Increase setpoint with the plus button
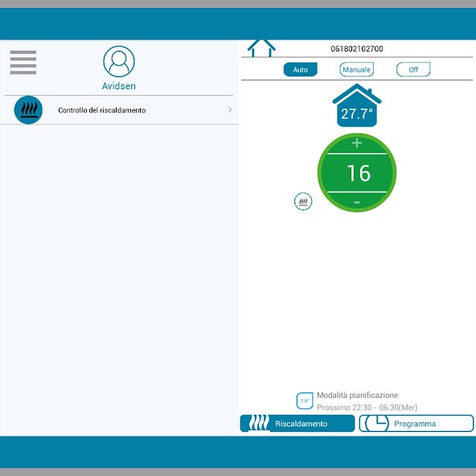 pos(357,143)
